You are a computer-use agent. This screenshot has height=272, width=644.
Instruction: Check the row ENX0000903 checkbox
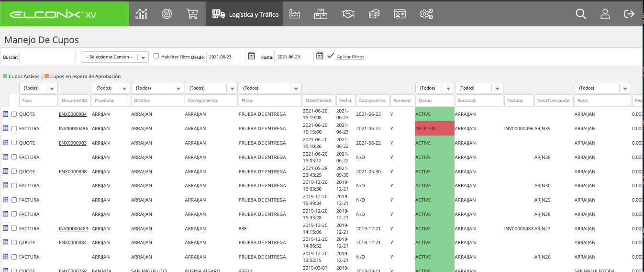[14, 143]
